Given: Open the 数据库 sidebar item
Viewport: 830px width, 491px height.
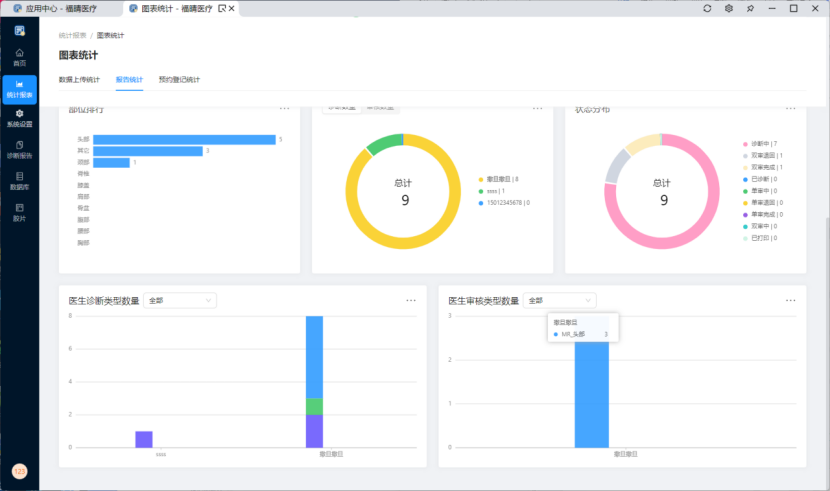Looking at the screenshot, I should tap(19, 180).
